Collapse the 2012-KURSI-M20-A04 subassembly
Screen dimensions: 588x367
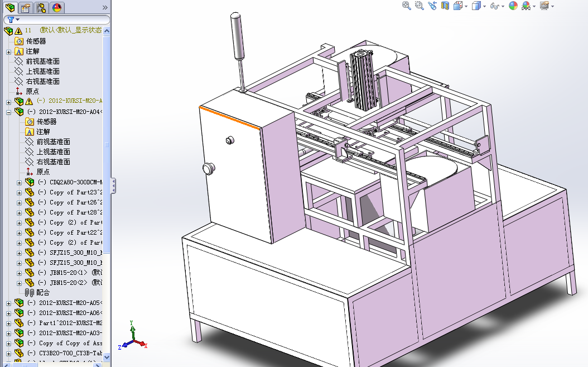(8, 112)
